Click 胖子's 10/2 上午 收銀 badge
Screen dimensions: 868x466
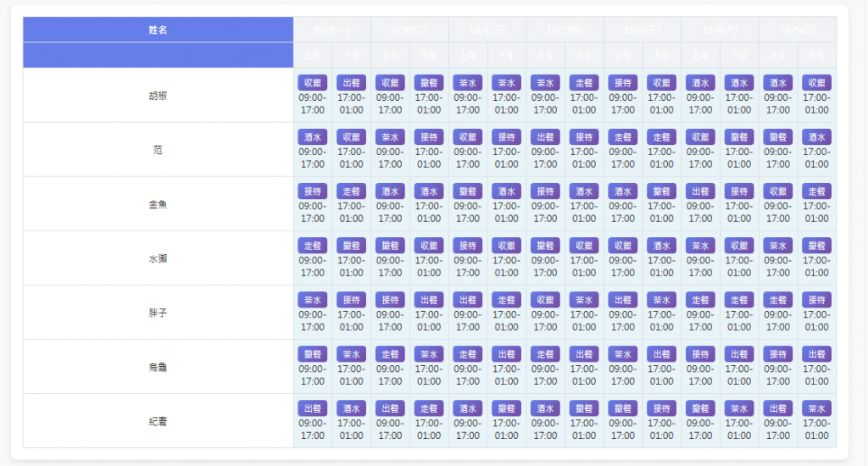point(545,299)
